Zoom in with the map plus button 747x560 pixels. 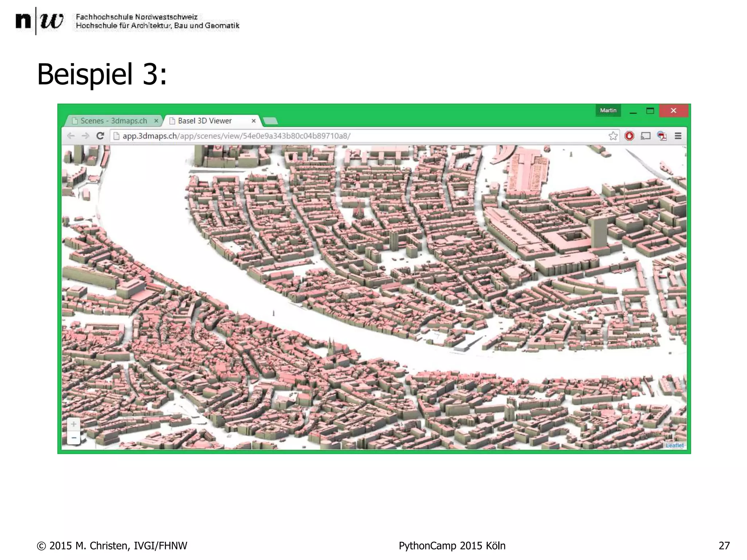point(74,424)
